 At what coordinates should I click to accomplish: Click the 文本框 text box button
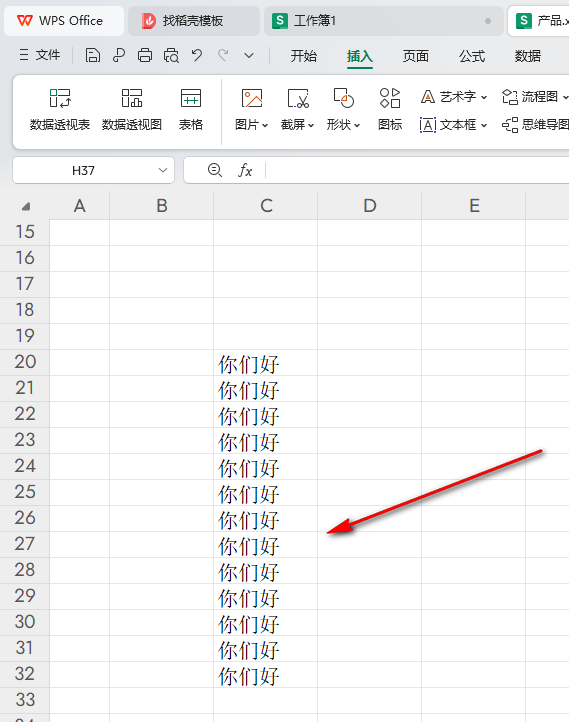(x=448, y=125)
